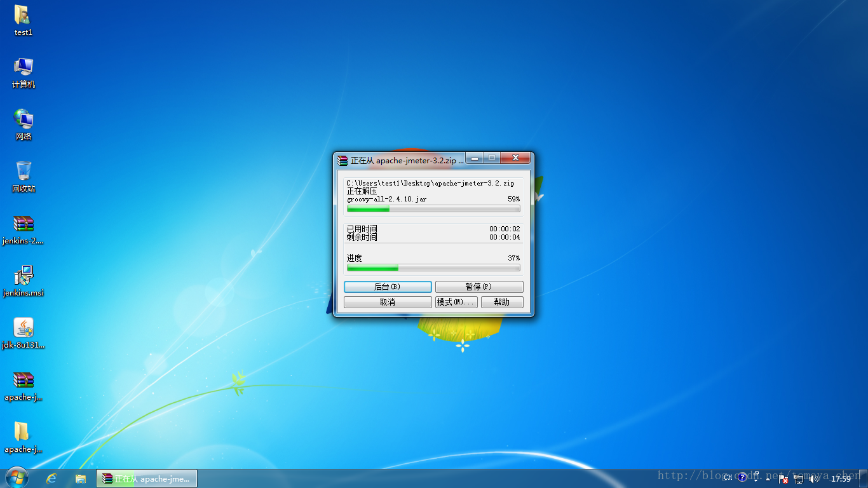
Task: Open Windows Explorer from taskbar
Action: point(81,478)
